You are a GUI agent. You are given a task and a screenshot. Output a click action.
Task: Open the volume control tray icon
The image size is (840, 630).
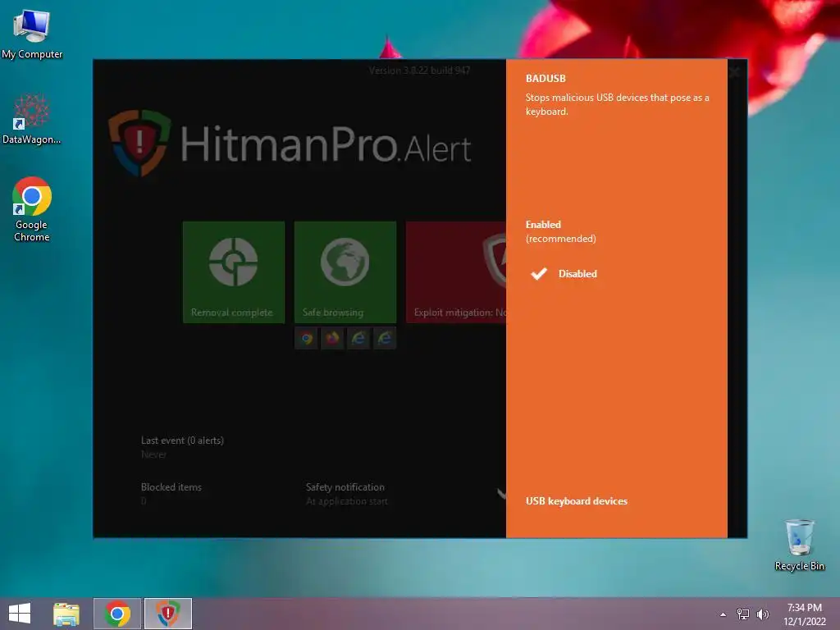tap(762, 614)
